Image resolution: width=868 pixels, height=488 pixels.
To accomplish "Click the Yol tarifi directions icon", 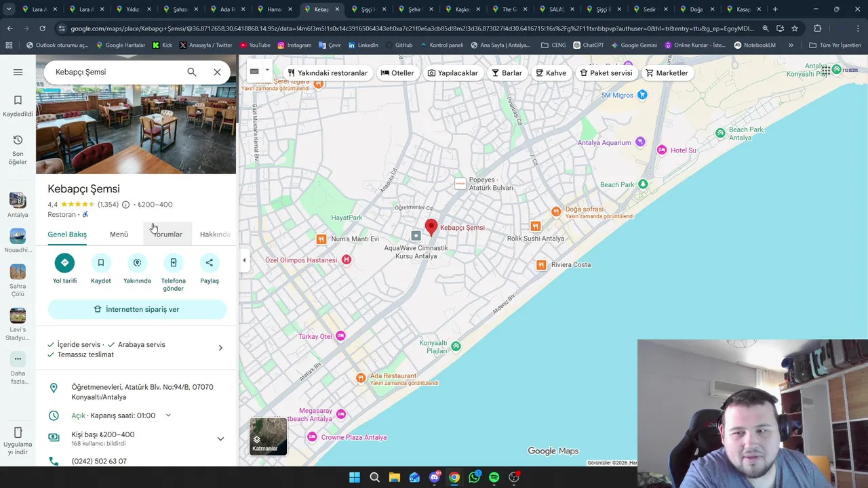I will 64,263.
